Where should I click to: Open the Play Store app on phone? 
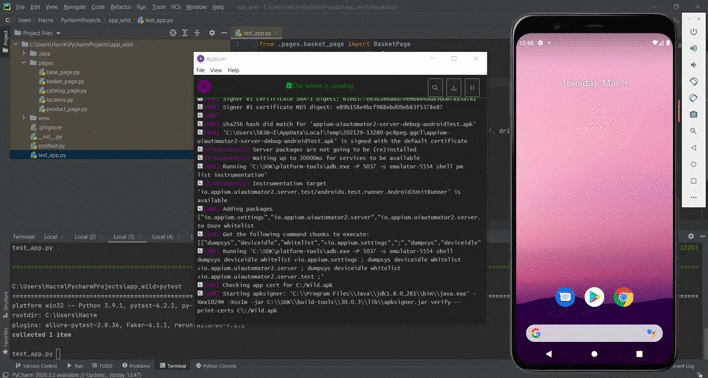[594, 297]
